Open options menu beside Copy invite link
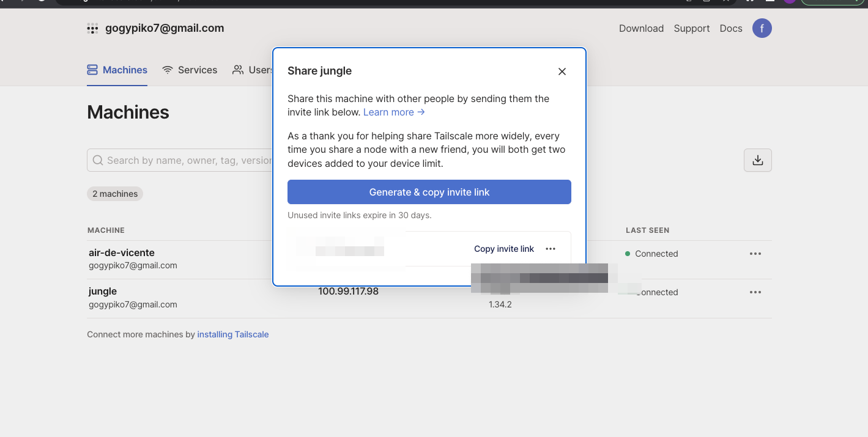868x437 pixels. tap(551, 249)
